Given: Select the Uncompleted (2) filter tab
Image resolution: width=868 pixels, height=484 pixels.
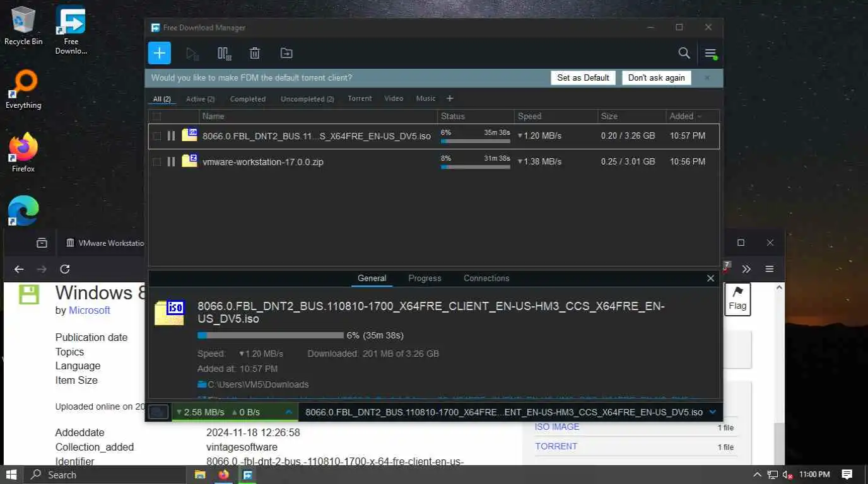Looking at the screenshot, I should coord(307,99).
